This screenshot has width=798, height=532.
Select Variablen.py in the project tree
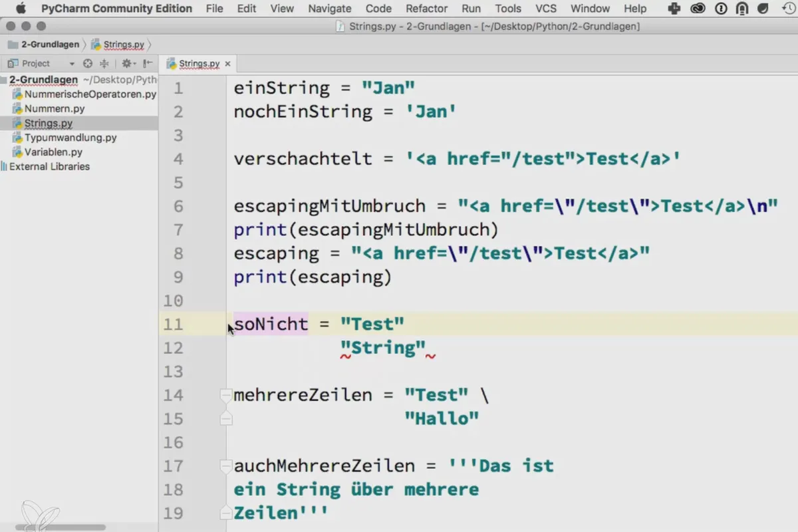48,152
